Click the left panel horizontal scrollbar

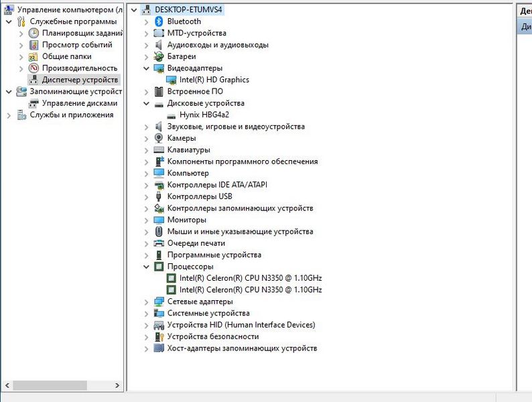pos(50,385)
